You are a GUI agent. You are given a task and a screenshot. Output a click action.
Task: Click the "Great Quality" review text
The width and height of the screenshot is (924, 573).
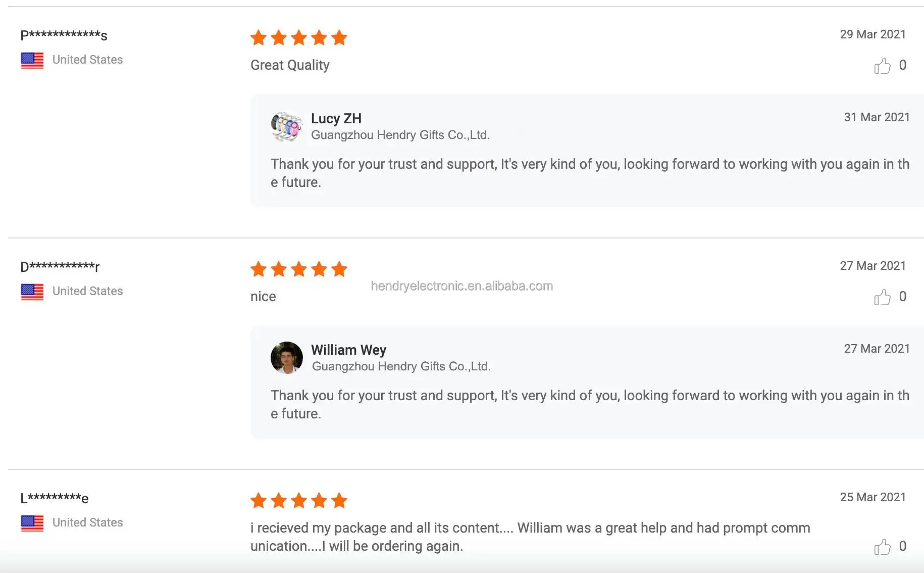[290, 65]
